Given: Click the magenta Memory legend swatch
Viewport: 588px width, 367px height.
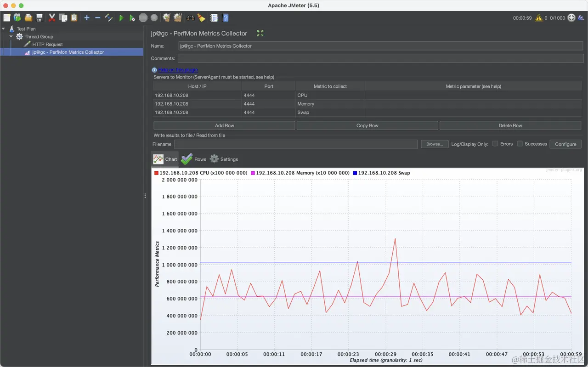Looking at the screenshot, I should click(253, 173).
